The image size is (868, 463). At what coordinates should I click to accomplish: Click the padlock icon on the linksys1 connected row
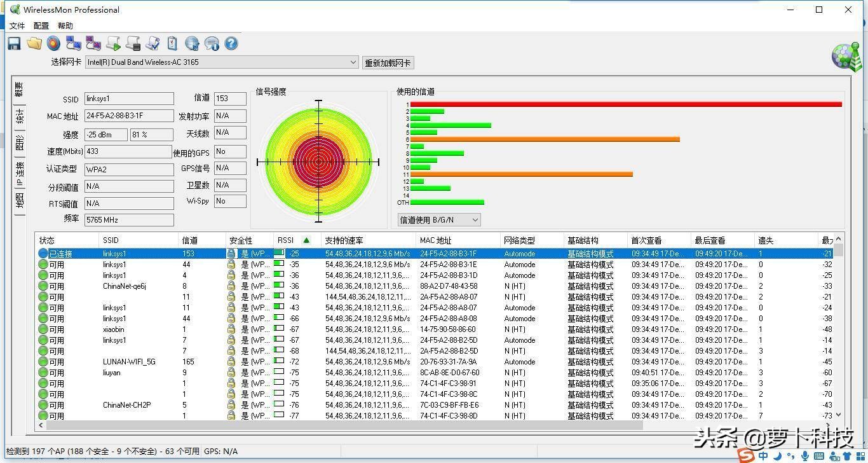(231, 253)
